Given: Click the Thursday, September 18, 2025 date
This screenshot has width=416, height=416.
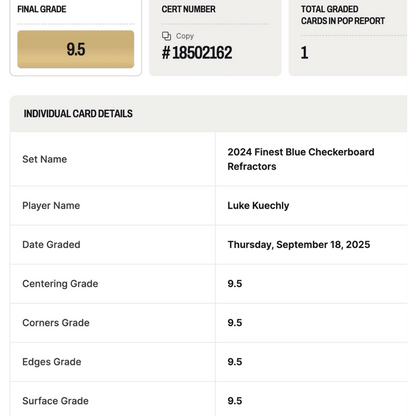Looking at the screenshot, I should pos(299,245).
